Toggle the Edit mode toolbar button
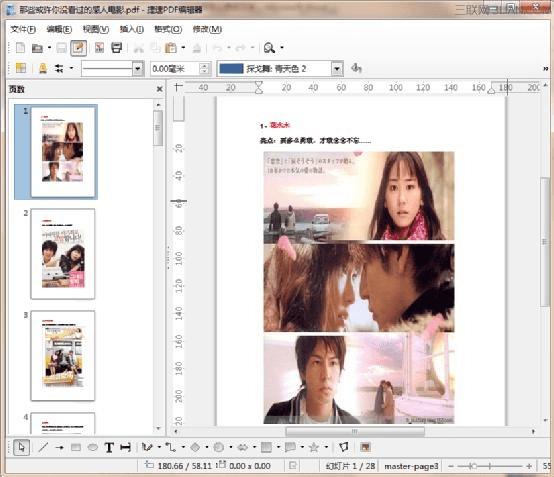This screenshot has height=477, width=554. click(x=78, y=48)
